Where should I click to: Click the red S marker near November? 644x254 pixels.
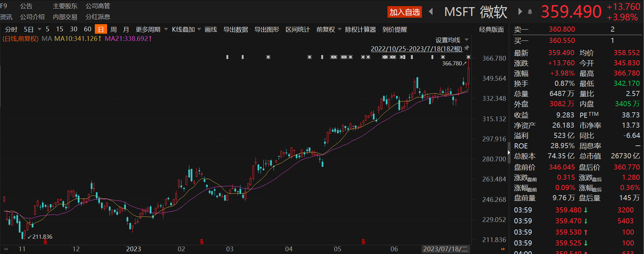45,242
